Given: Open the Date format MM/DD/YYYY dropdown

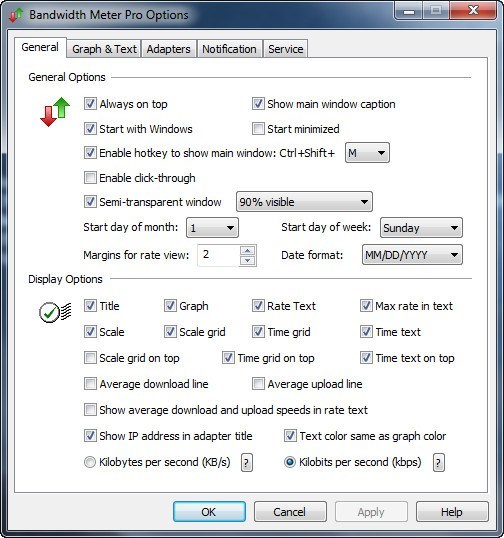Looking at the screenshot, I should click(x=412, y=255).
